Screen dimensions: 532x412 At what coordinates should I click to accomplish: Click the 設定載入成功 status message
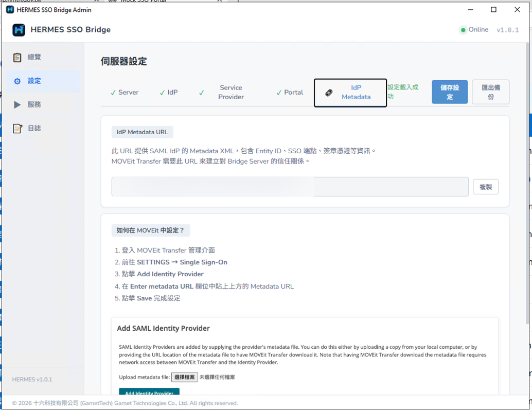[x=403, y=92]
